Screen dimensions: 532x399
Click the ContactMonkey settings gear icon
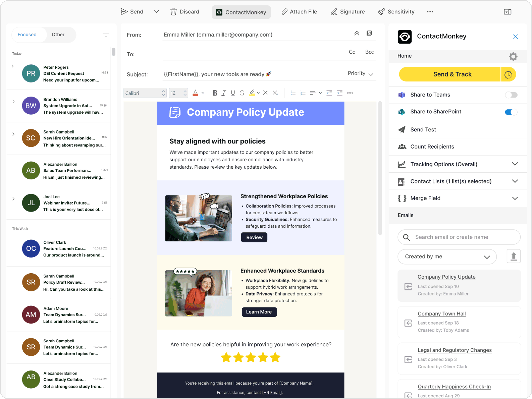513,56
